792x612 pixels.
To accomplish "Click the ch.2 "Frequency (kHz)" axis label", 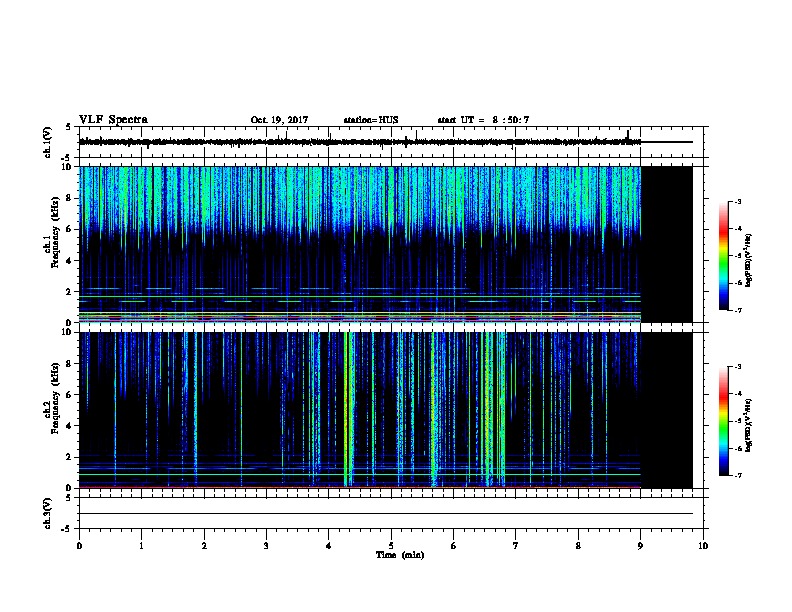I will (x=55, y=398).
